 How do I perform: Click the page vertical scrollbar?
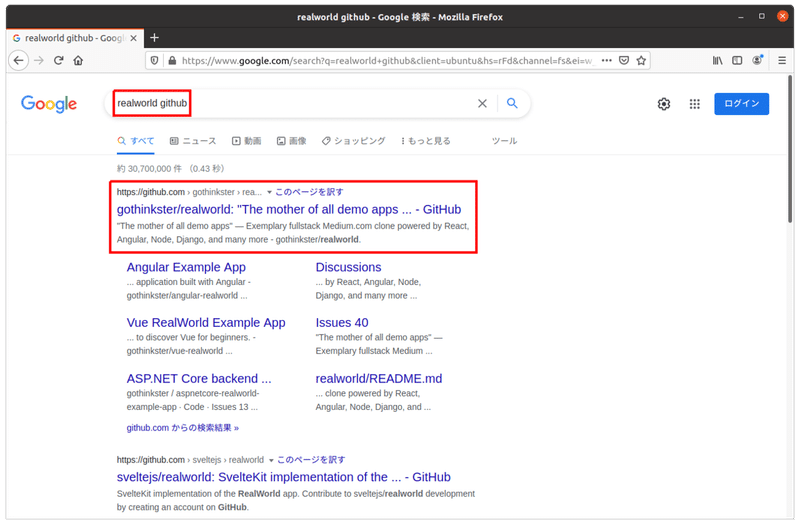(790, 149)
